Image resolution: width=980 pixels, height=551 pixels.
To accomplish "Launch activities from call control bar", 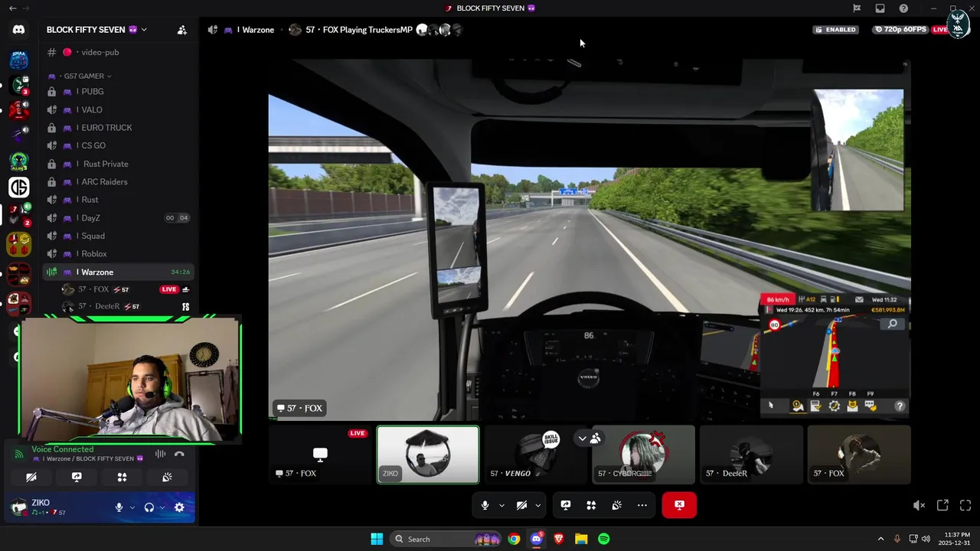I will tap(591, 505).
